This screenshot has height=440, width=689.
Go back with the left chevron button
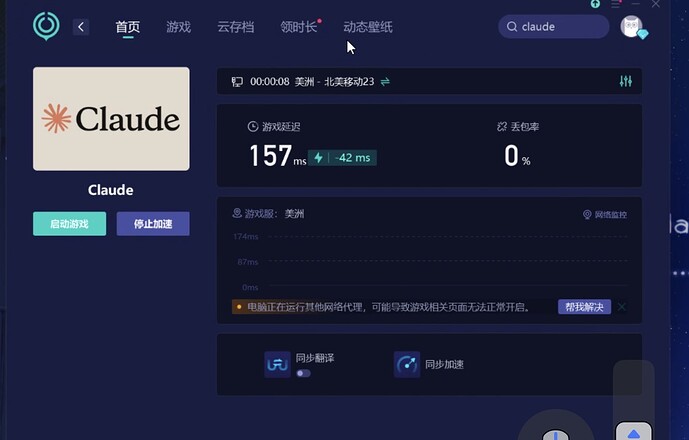(81, 27)
